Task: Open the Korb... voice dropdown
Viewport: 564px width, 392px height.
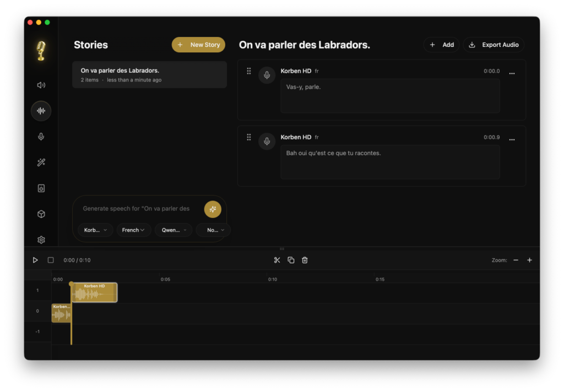Action: [x=95, y=230]
